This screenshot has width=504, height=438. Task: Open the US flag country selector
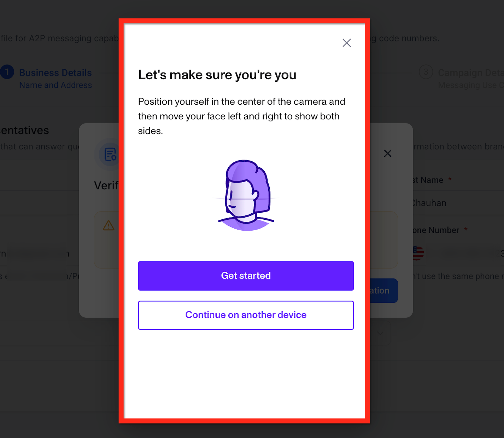[x=418, y=253]
